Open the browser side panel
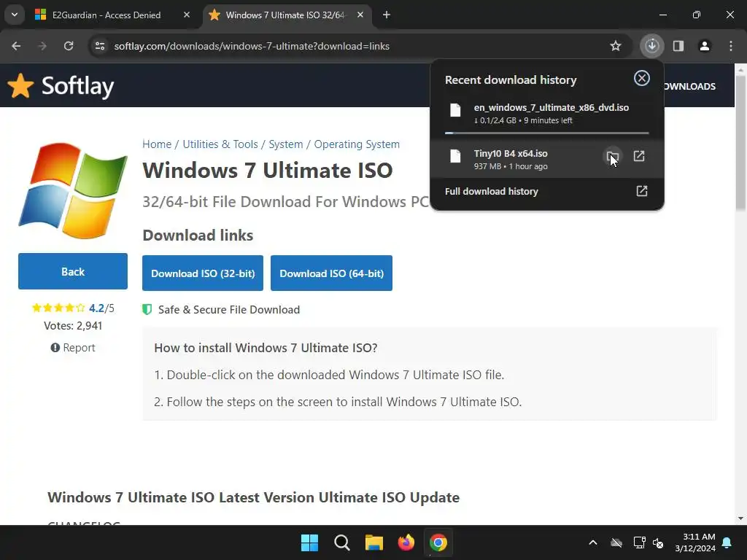Image resolution: width=747 pixels, height=560 pixels. 678,46
